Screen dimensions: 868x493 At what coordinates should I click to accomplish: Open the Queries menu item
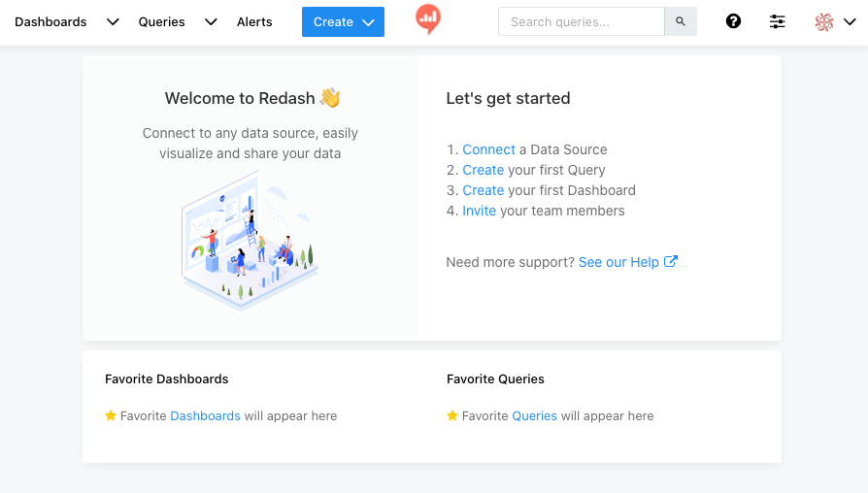161,22
